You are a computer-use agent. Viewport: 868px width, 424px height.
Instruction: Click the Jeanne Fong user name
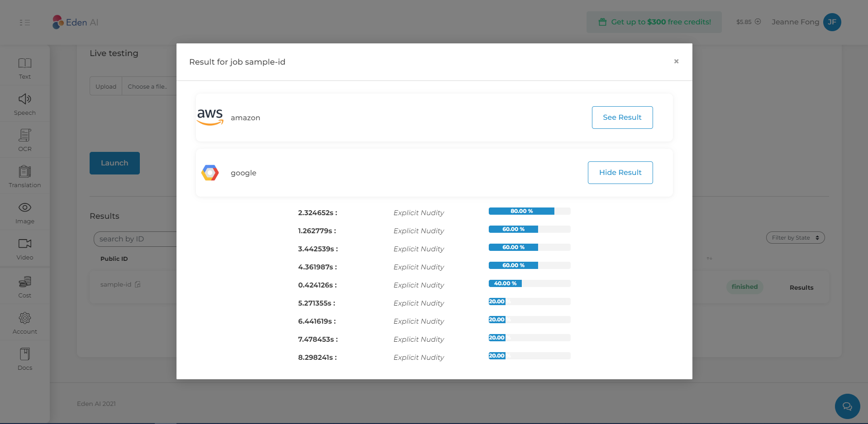[x=796, y=22]
